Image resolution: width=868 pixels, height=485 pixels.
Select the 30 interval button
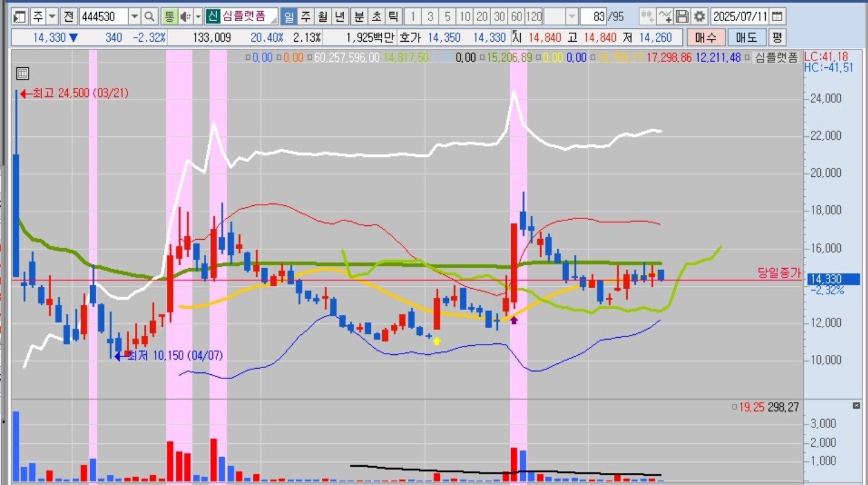click(x=500, y=16)
